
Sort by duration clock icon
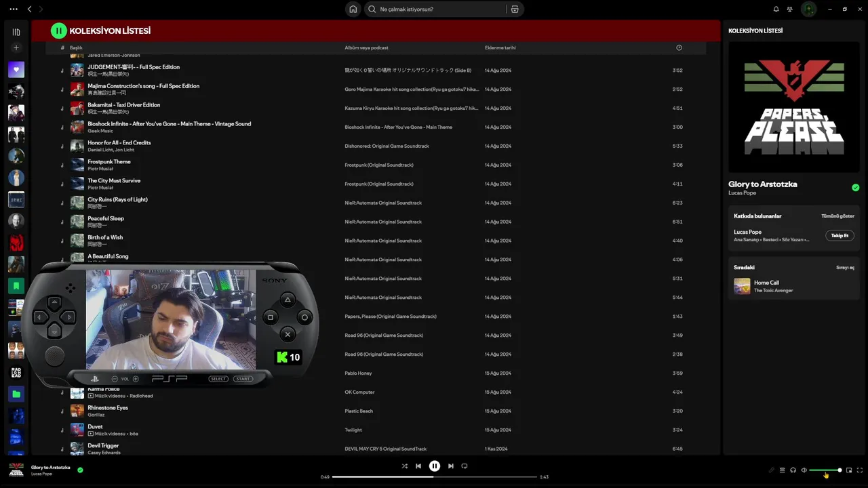[x=679, y=47]
